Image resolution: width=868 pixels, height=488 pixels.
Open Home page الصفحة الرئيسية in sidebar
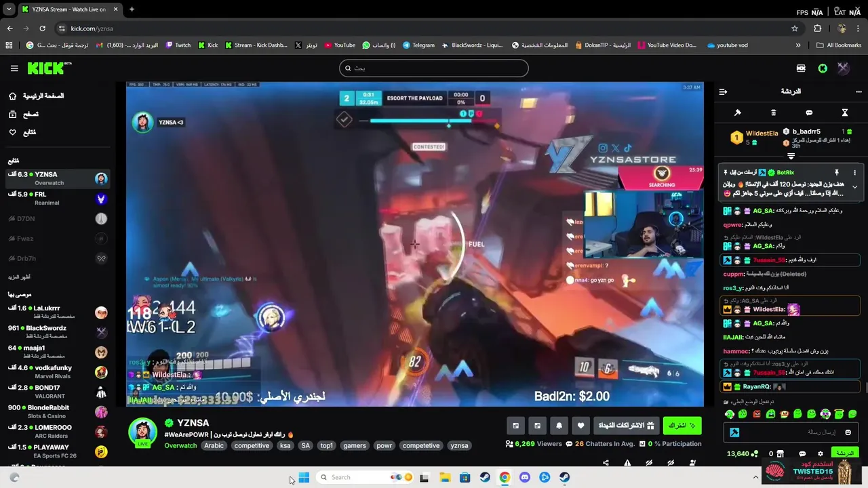[37, 96]
